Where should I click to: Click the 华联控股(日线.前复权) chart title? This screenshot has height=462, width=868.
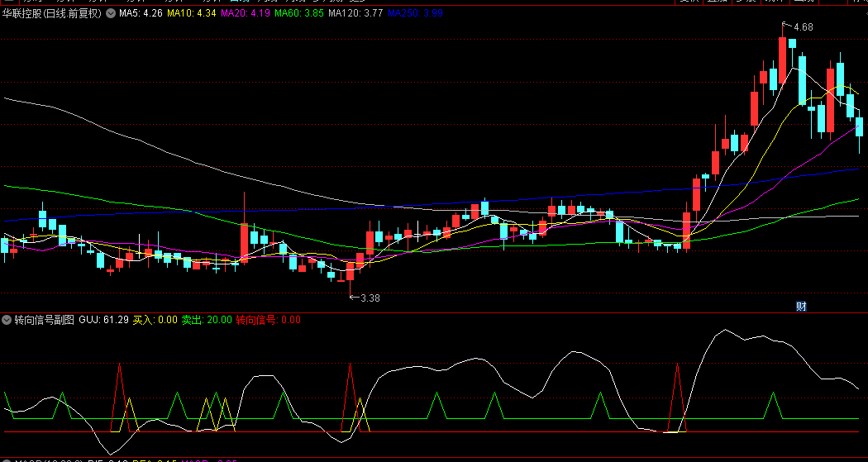pos(52,13)
